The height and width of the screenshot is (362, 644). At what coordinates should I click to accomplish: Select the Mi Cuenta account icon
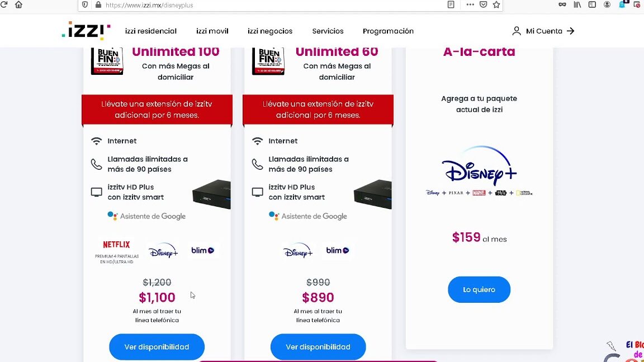tap(516, 31)
